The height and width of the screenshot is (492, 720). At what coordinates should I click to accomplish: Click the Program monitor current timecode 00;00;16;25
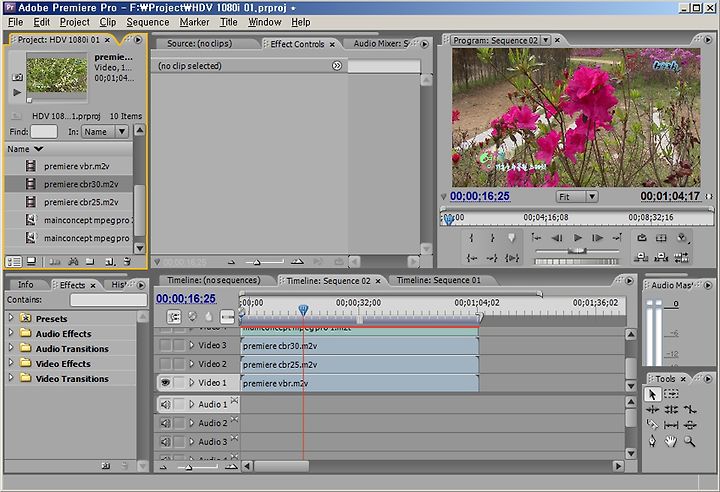point(480,196)
